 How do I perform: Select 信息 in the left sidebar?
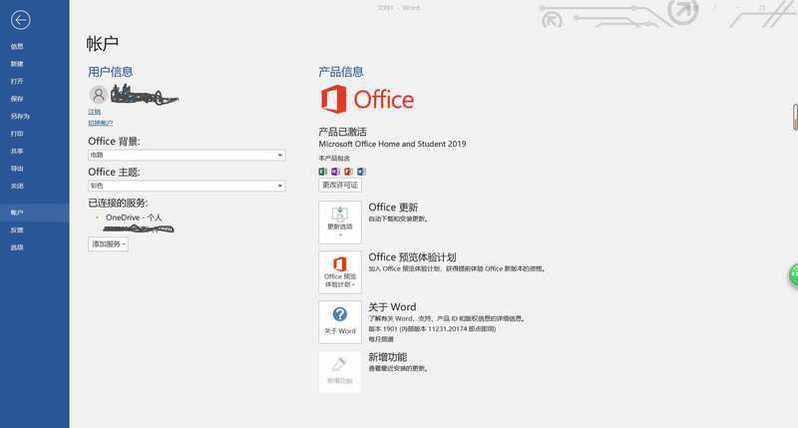tap(17, 46)
